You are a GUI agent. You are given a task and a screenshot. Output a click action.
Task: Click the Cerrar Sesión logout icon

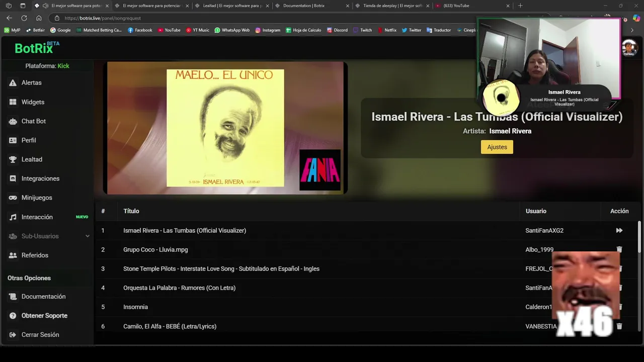point(13,335)
